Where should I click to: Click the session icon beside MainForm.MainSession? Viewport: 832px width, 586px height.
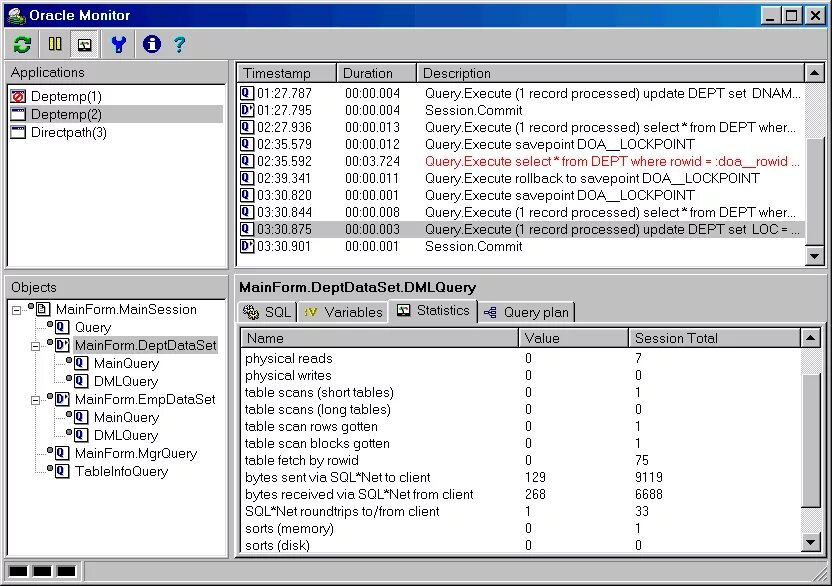click(44, 309)
